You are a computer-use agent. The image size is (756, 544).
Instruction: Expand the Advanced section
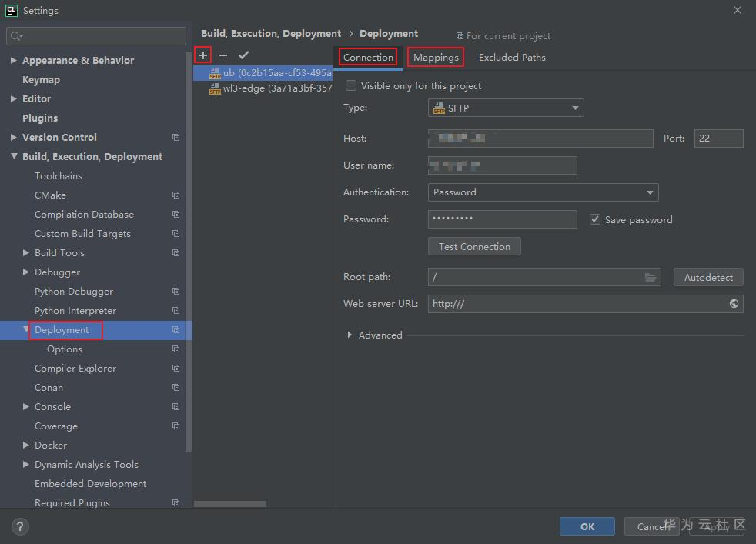tap(350, 335)
